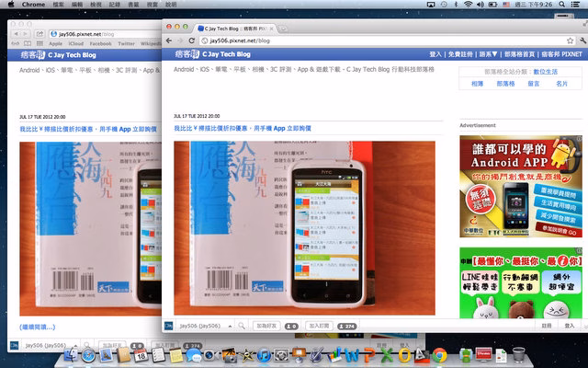Click the C Jay Tech Blog title in Safari

coord(72,55)
